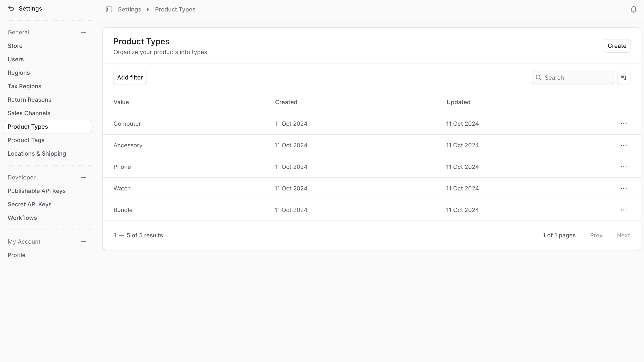Open the Add filter dropdown

[x=130, y=77]
